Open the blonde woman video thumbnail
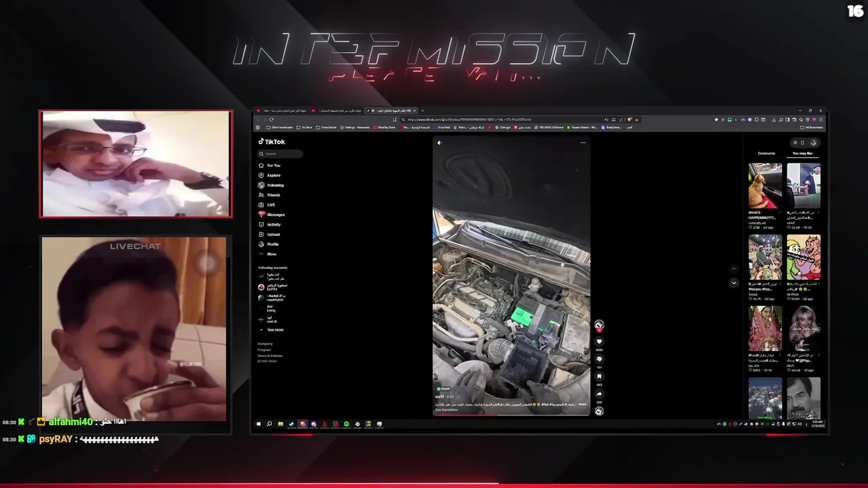 (x=804, y=329)
